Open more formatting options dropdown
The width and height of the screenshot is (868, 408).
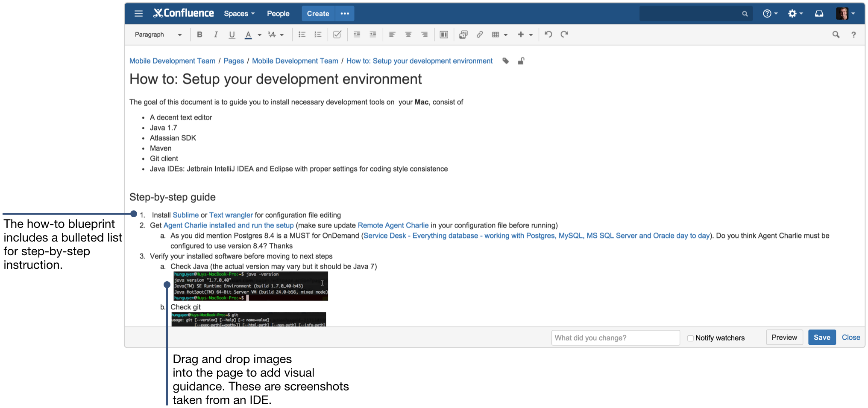point(276,35)
